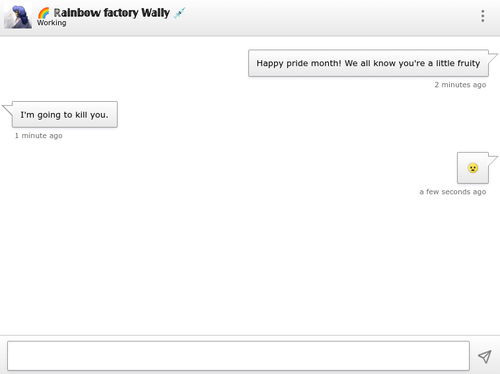The image size is (500, 374).
Task: Click the syringe emoji after Wally
Action: point(180,13)
